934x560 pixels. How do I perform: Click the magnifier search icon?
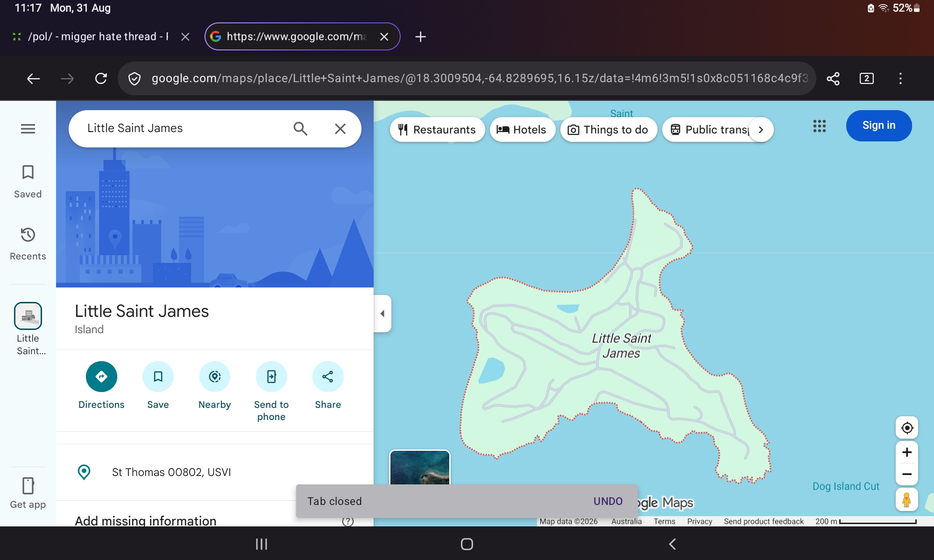pyautogui.click(x=300, y=129)
